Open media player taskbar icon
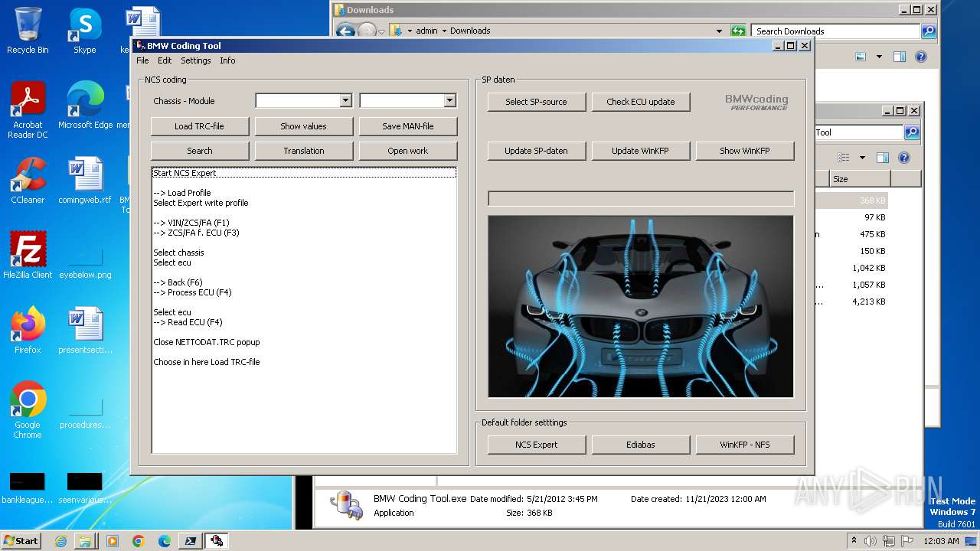This screenshot has height=551, width=980. click(x=113, y=541)
